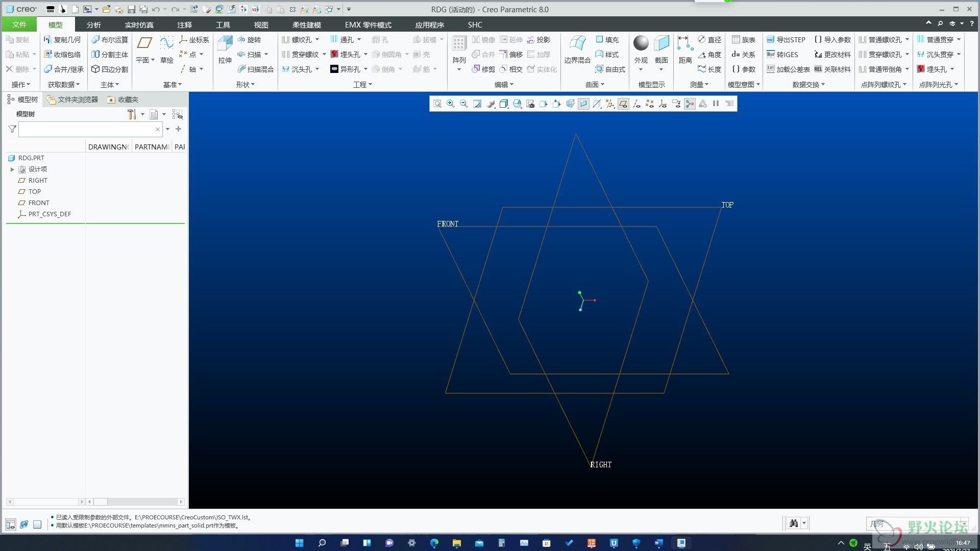Viewport: 980px width, 551px height.
Task: Click the 填充 (Fill) surface tool
Action: tap(607, 40)
